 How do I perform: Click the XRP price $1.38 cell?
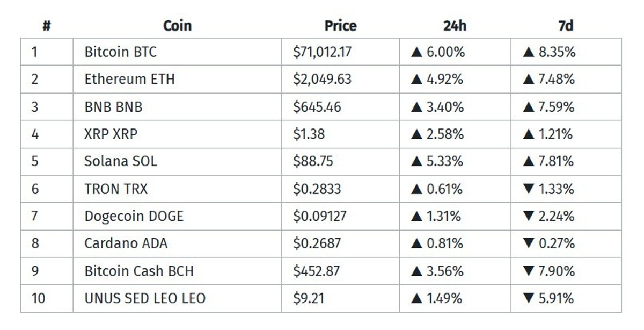tap(309, 134)
